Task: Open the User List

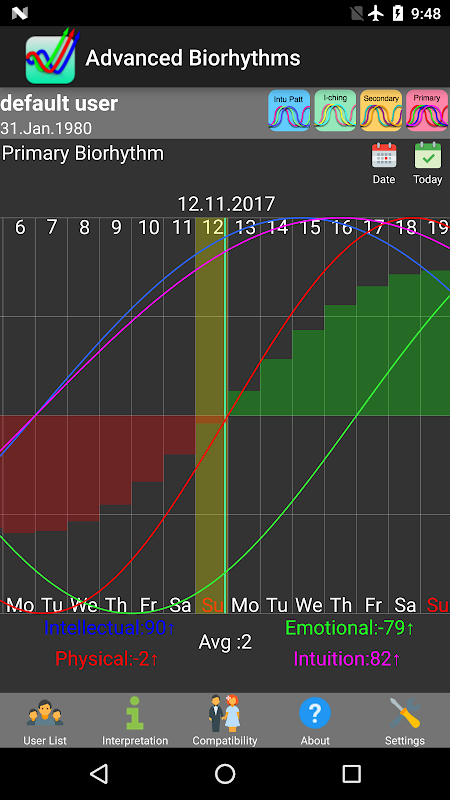Action: [45, 721]
